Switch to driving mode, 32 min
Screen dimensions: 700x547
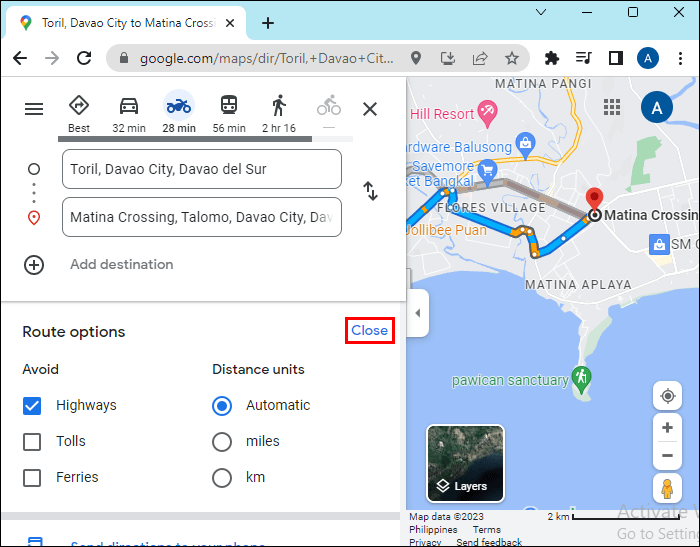(x=129, y=114)
